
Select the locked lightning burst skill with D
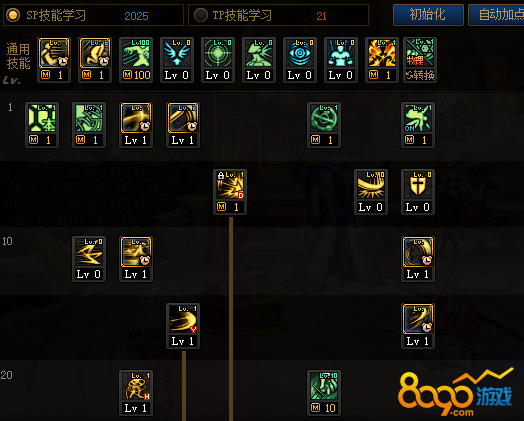[230, 185]
